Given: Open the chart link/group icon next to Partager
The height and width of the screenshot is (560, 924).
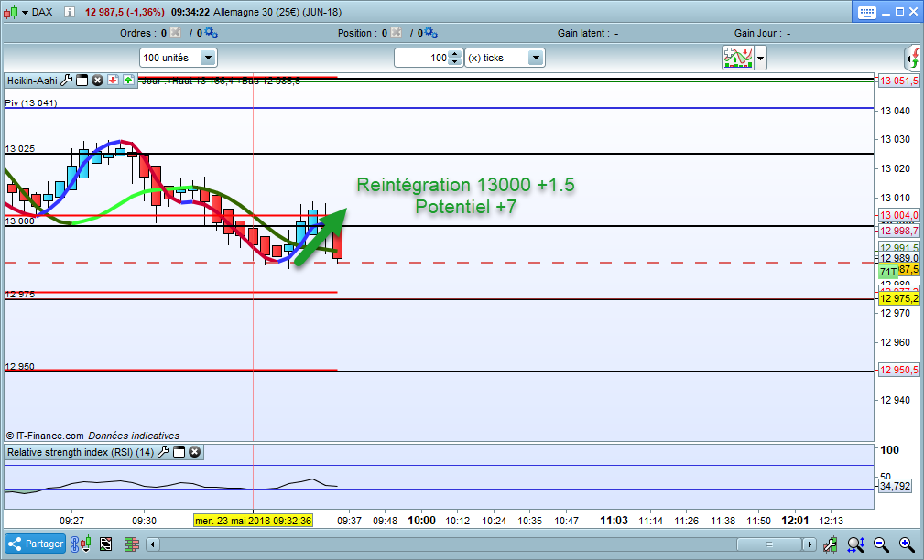Looking at the screenshot, I should [81, 544].
